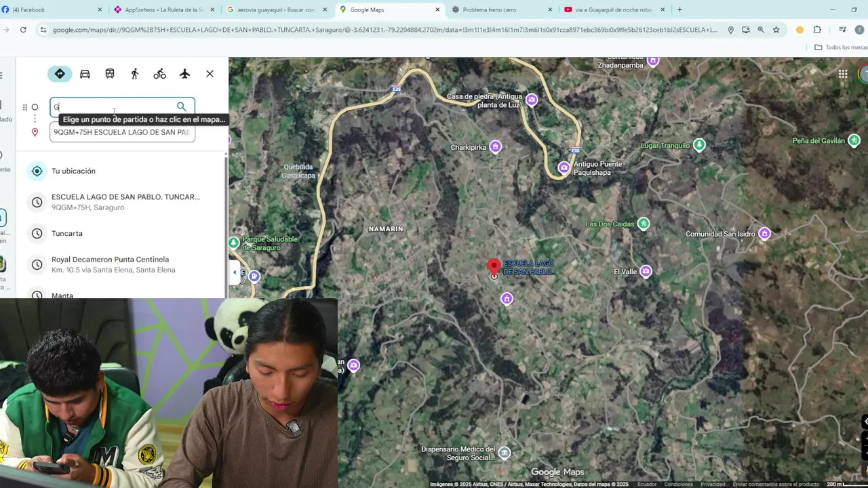Viewport: 868px width, 488px height.
Task: Open Condiciones link in map footer
Action: [x=678, y=484]
